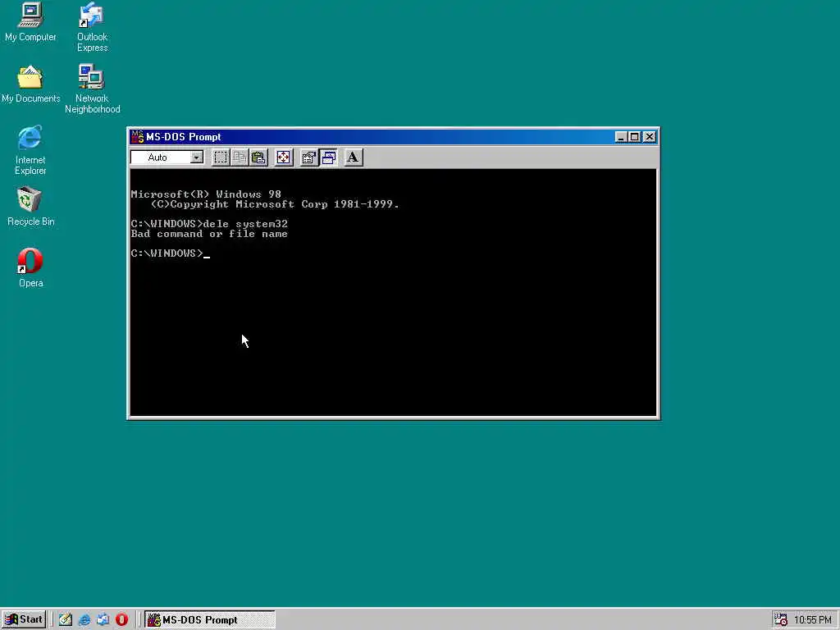Minimize the MS-DOS Prompt window
840x630 pixels.
621,137
